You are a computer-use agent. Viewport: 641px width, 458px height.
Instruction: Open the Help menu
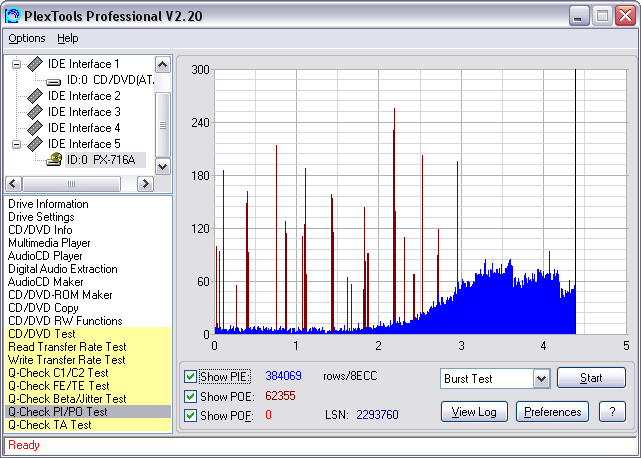click(x=67, y=38)
